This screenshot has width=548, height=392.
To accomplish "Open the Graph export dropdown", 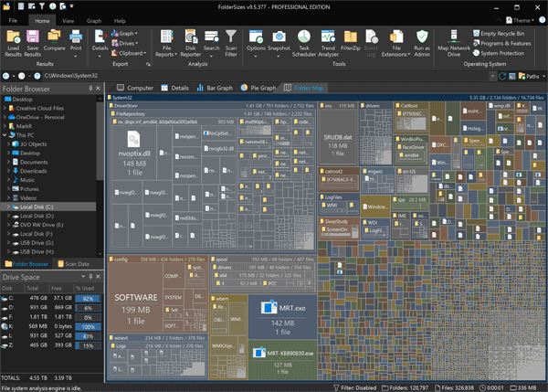I will (127, 33).
